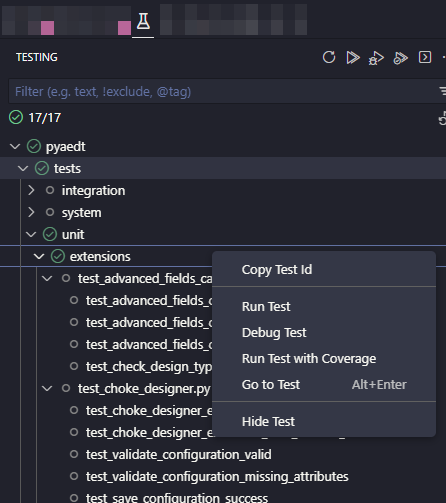Click the 17/17 passed status check icon

[x=16, y=117]
